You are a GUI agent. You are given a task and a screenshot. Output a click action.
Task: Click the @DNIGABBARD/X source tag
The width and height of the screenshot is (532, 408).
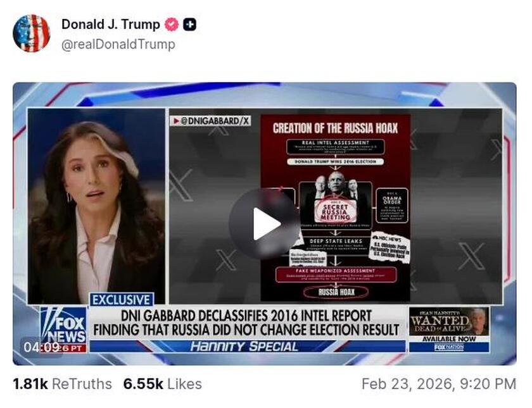pyautogui.click(x=210, y=121)
